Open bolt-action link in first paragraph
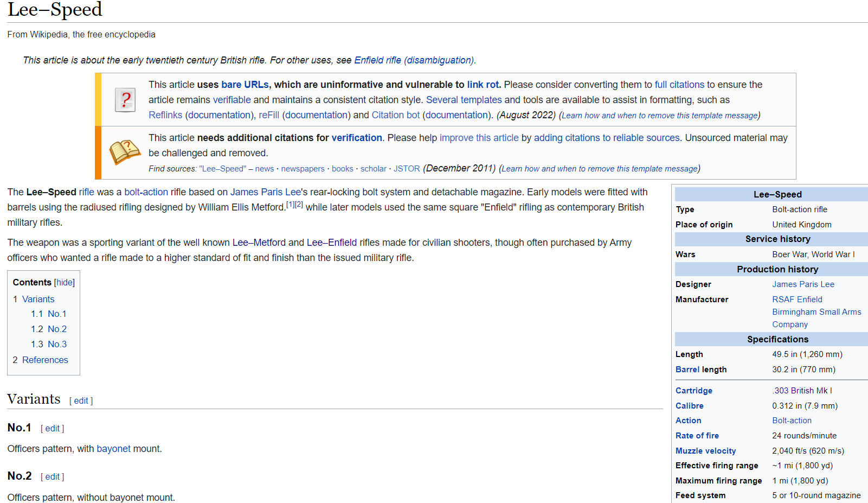This screenshot has width=868, height=503. (x=146, y=192)
